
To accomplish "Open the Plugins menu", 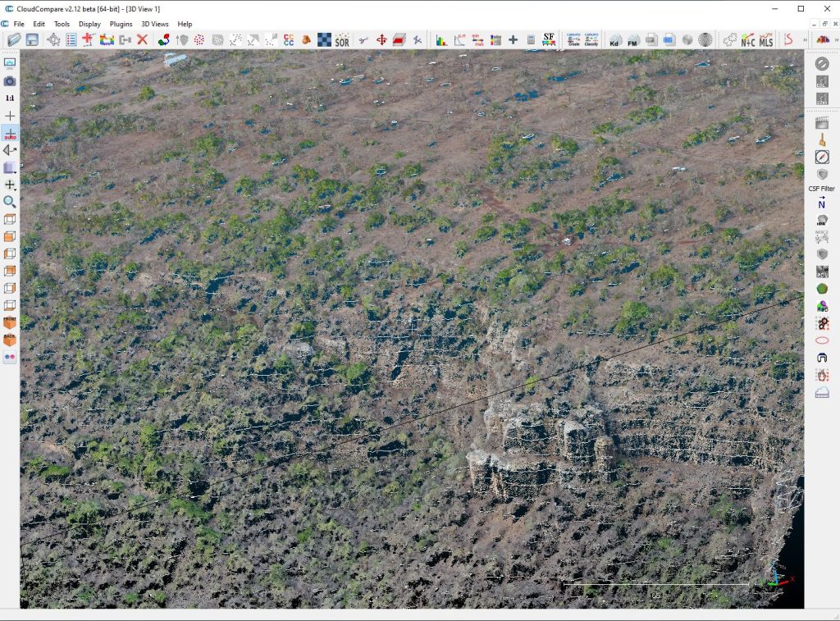I will pos(121,24).
